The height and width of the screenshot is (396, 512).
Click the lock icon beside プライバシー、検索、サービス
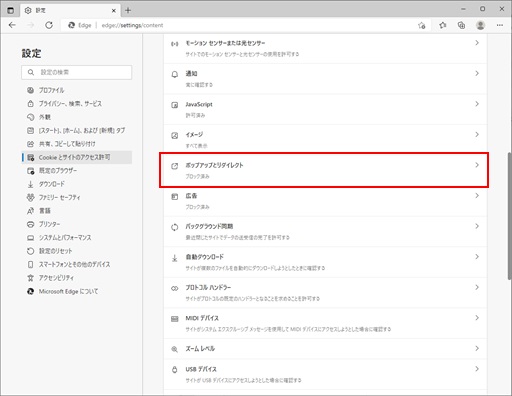pyautogui.click(x=30, y=104)
